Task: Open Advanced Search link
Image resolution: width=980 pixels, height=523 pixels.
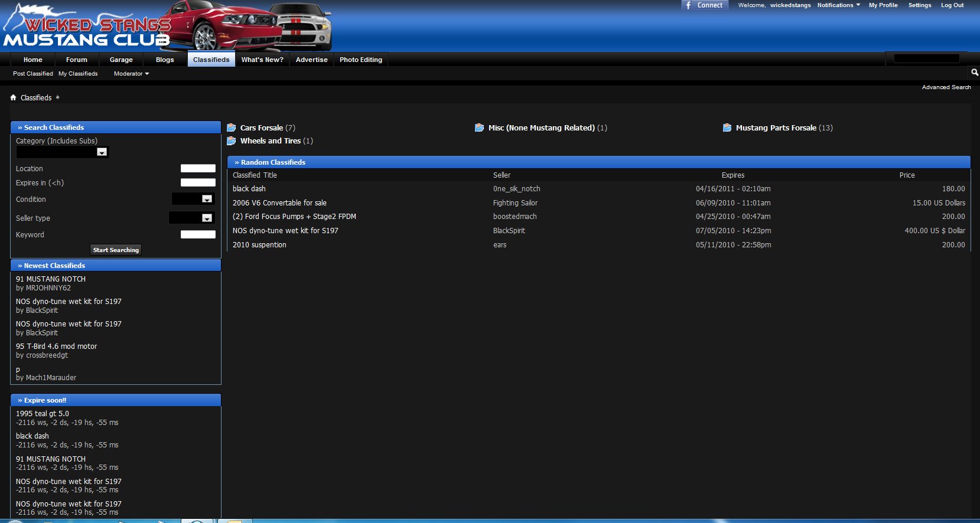Action: (946, 87)
